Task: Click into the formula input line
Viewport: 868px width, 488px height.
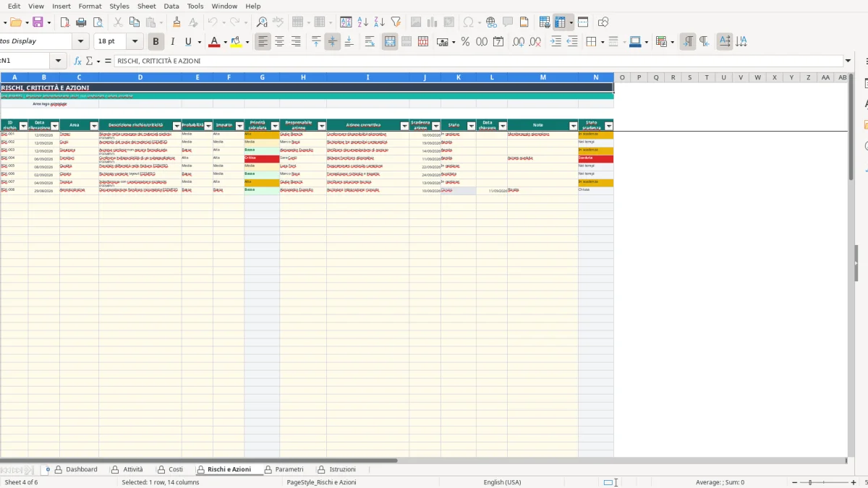Action: tap(479, 61)
